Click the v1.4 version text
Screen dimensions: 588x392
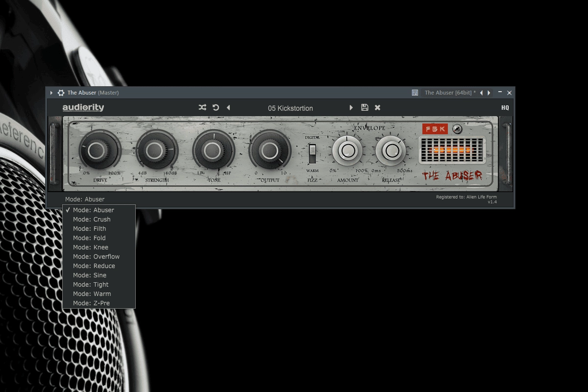[492, 202]
